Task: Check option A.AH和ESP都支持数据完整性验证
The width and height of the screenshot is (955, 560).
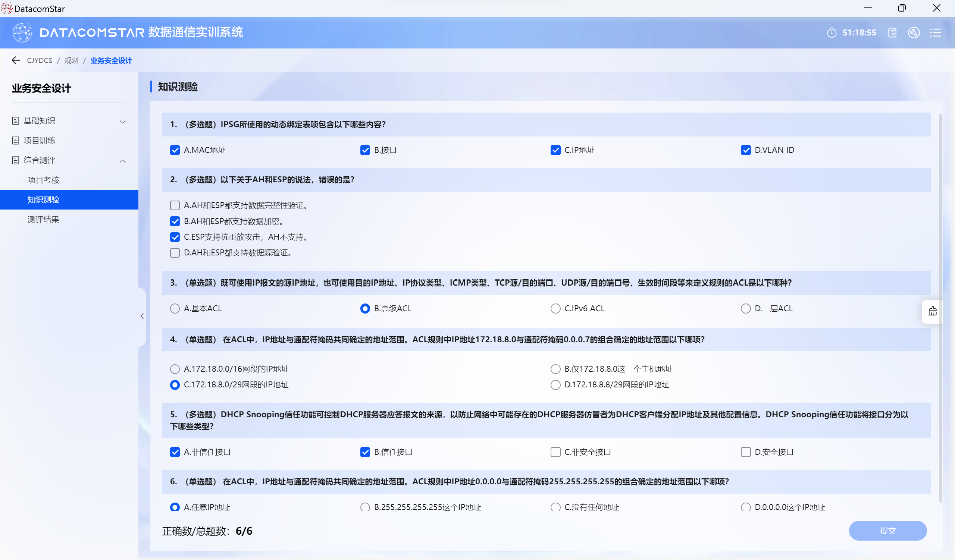Action: (x=175, y=205)
